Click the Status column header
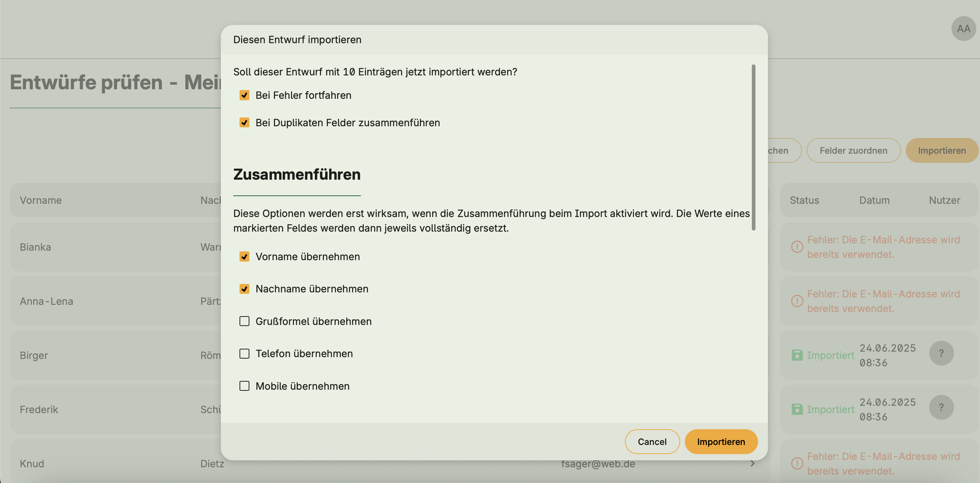The width and height of the screenshot is (980, 483). coord(804,200)
